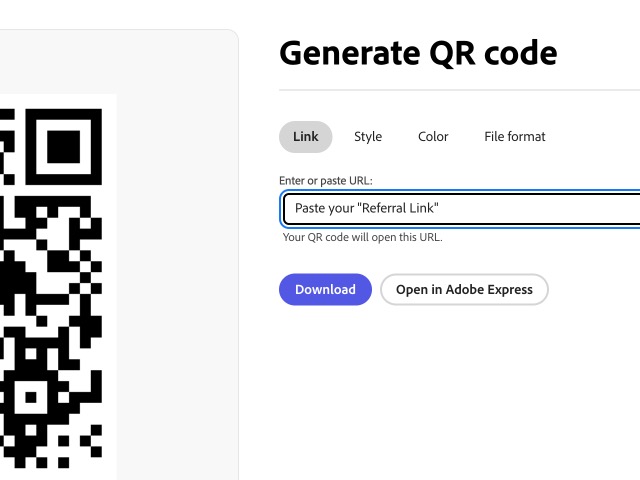
Task: Click Open in Adobe Express
Action: point(464,290)
